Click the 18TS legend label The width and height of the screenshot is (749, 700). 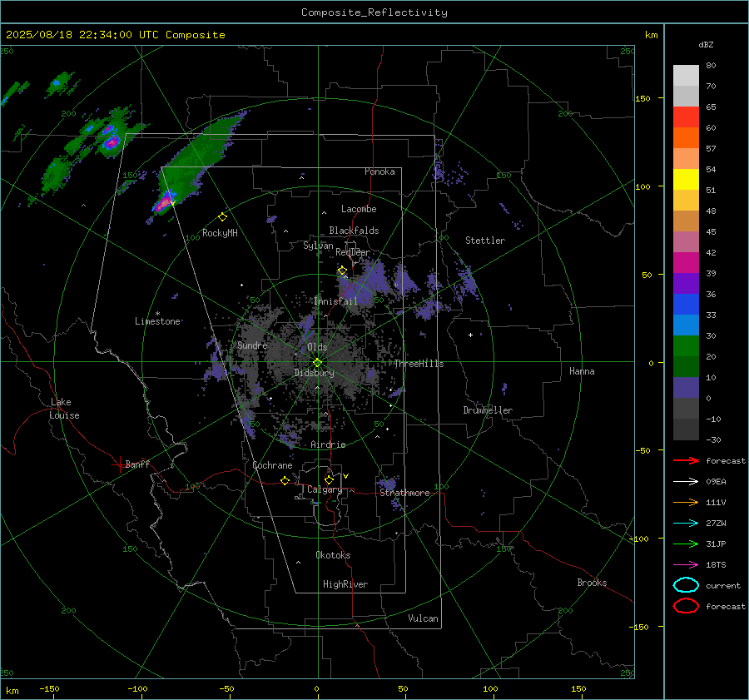click(716, 565)
